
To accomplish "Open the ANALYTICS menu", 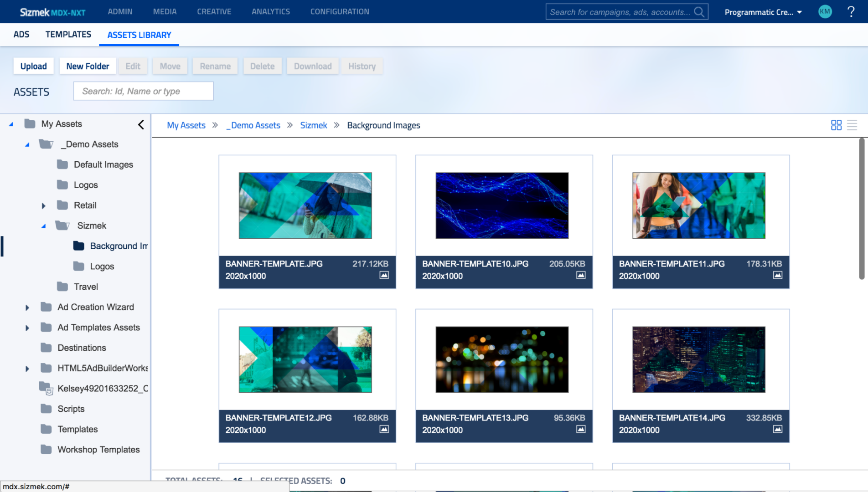I will pos(271,12).
